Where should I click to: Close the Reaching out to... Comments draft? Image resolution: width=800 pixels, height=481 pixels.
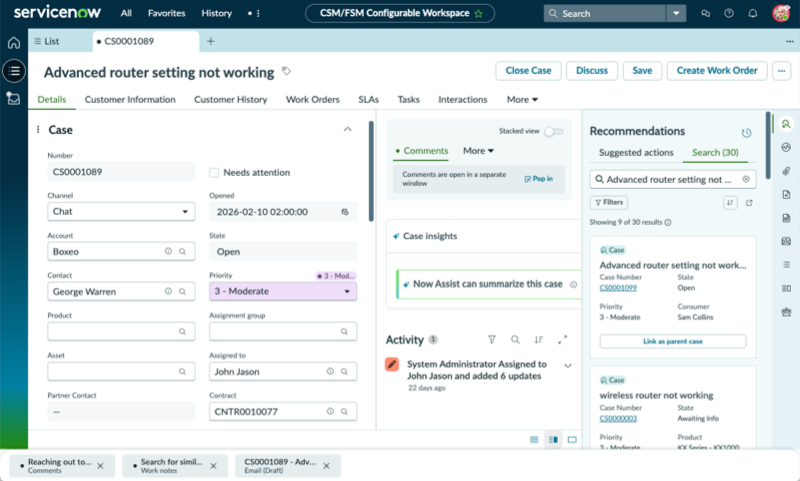coord(101,466)
